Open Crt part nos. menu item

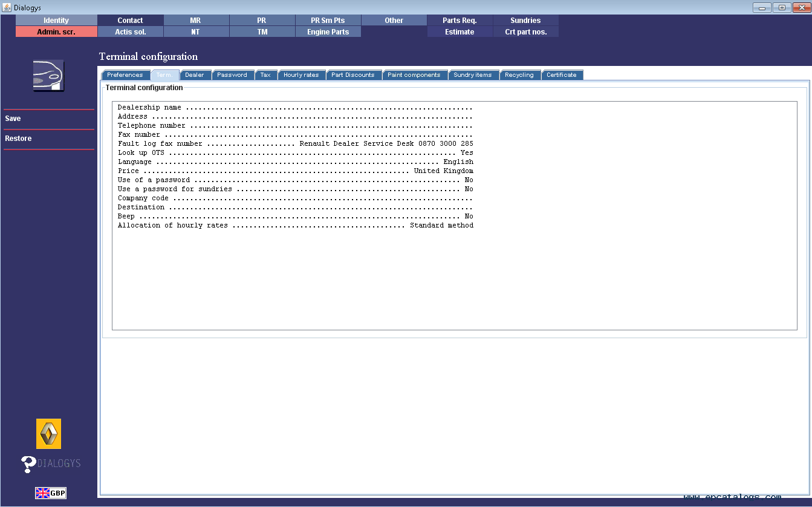pos(525,32)
